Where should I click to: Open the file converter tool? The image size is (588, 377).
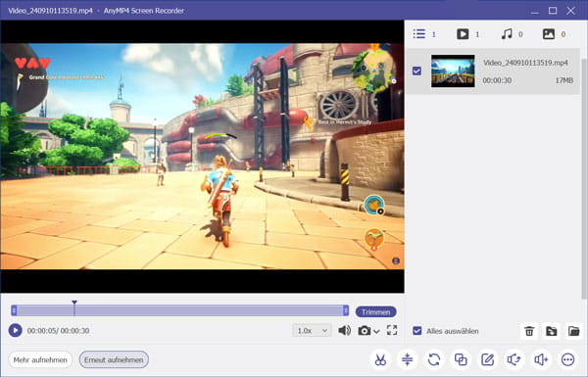(x=434, y=359)
